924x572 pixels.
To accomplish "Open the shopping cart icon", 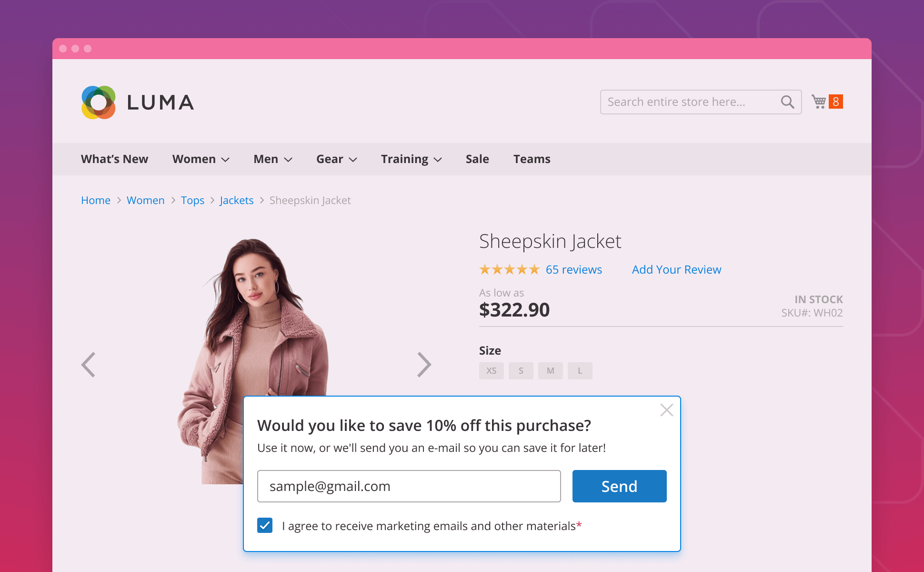I will [819, 102].
